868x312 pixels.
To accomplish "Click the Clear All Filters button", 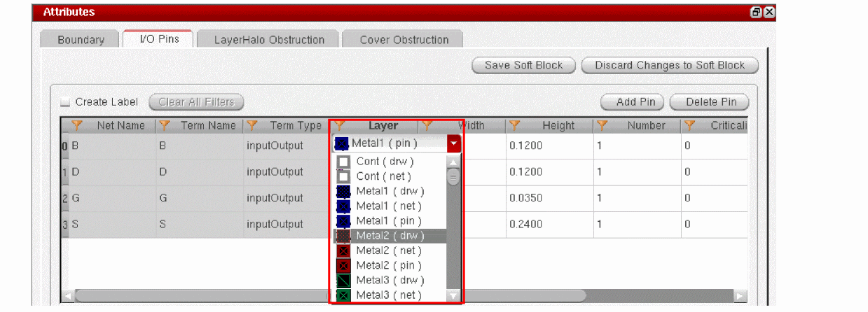I will (196, 102).
